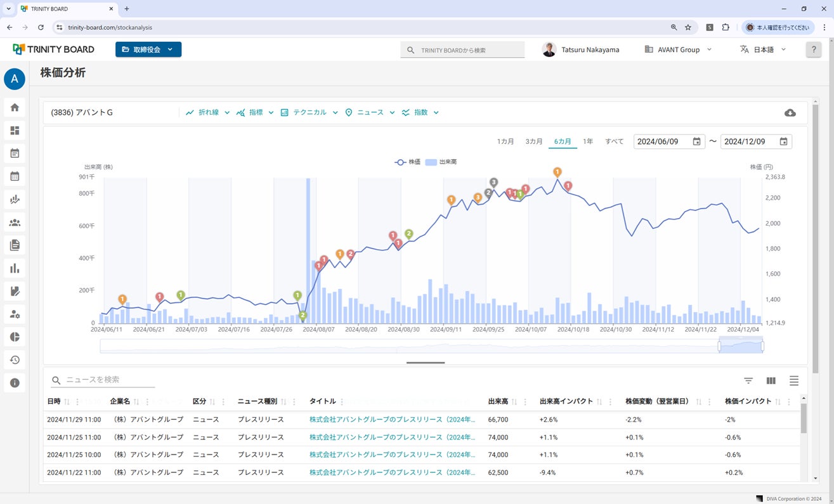
Task: Click the cloud download icon
Action: [x=790, y=113]
